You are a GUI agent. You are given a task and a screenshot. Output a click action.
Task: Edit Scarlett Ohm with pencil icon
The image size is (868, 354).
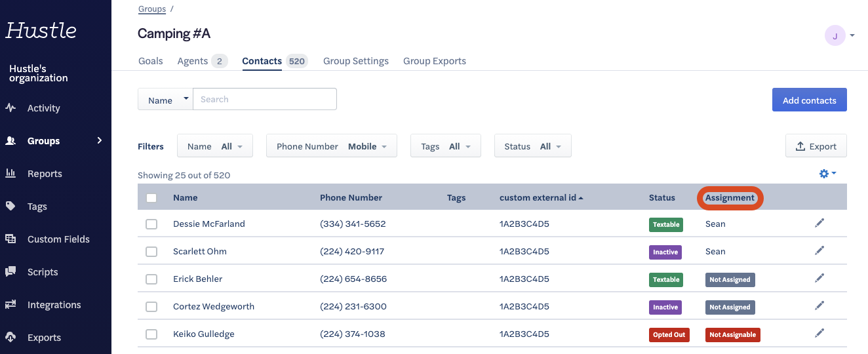819,250
